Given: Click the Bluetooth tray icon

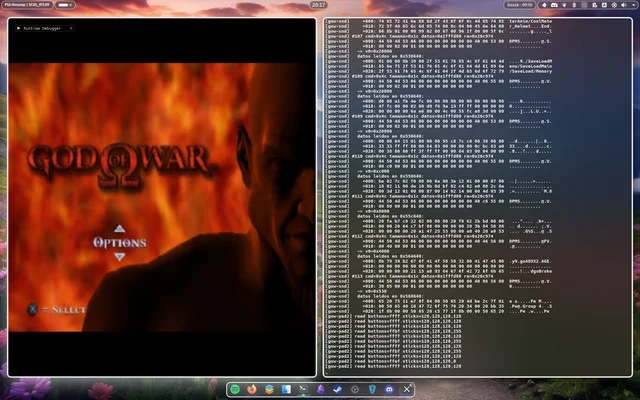Looking at the screenshot, I should [x=574, y=5].
